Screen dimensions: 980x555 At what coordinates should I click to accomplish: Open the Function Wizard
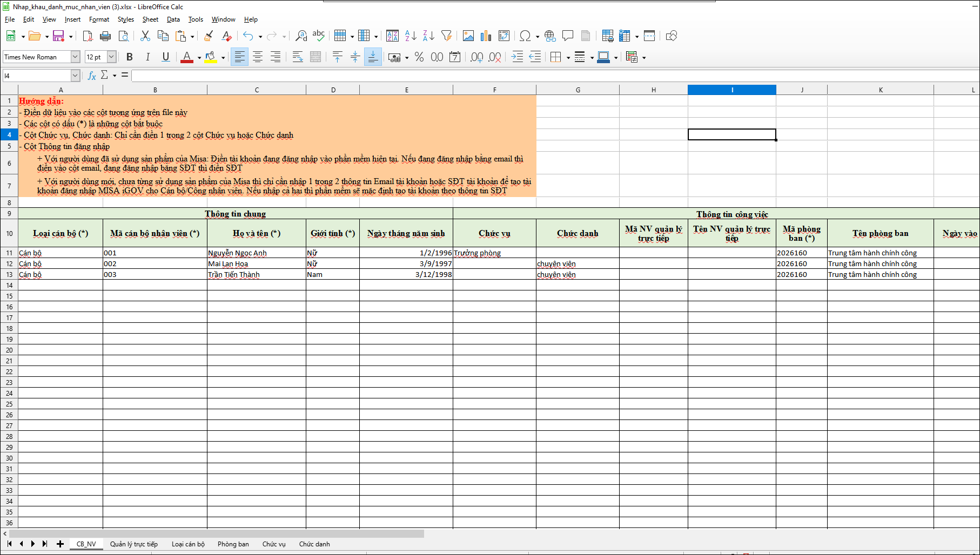(92, 76)
